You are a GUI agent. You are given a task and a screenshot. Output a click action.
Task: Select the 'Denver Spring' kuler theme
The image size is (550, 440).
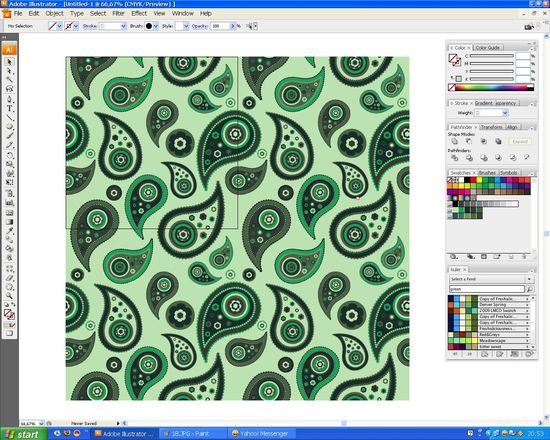tap(489, 305)
